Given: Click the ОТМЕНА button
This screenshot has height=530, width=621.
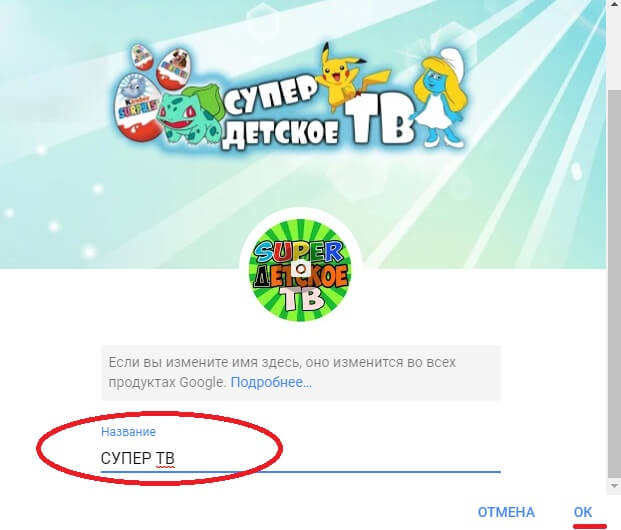Looking at the screenshot, I should pos(506,512).
